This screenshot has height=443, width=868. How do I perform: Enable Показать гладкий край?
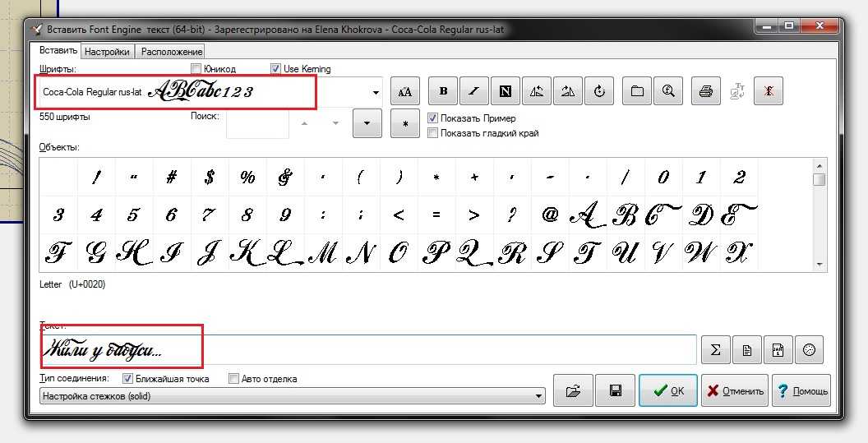click(433, 133)
